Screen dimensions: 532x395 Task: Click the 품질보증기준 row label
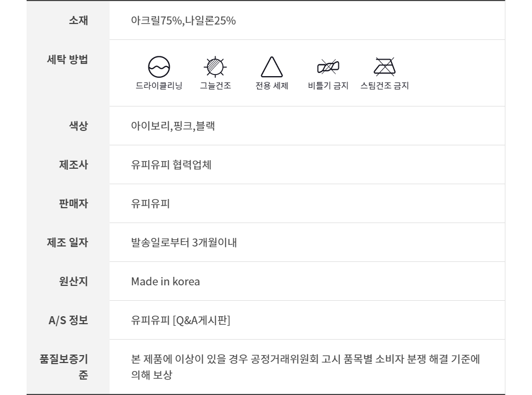[x=64, y=367]
